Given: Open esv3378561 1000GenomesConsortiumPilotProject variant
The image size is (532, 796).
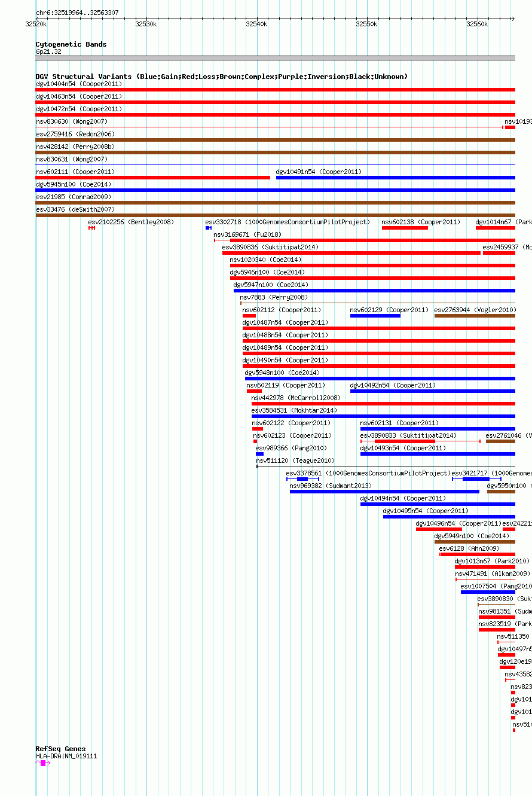Looking at the screenshot, I should point(302,479).
